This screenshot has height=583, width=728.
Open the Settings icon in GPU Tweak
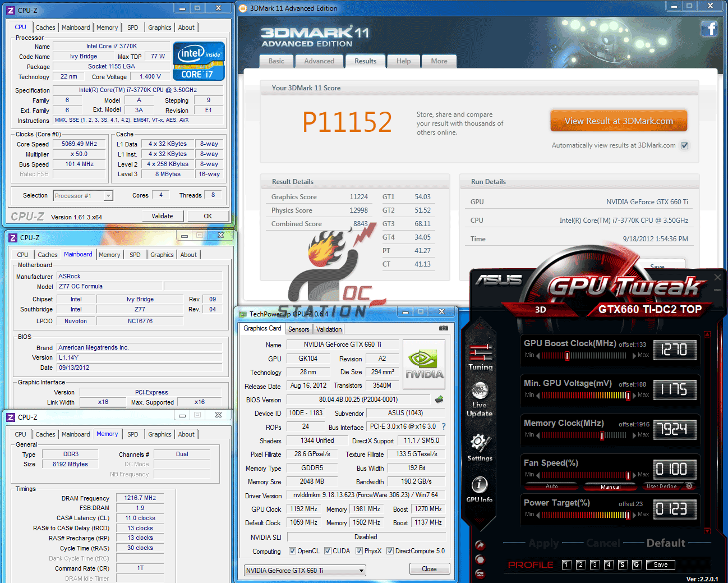(x=480, y=447)
